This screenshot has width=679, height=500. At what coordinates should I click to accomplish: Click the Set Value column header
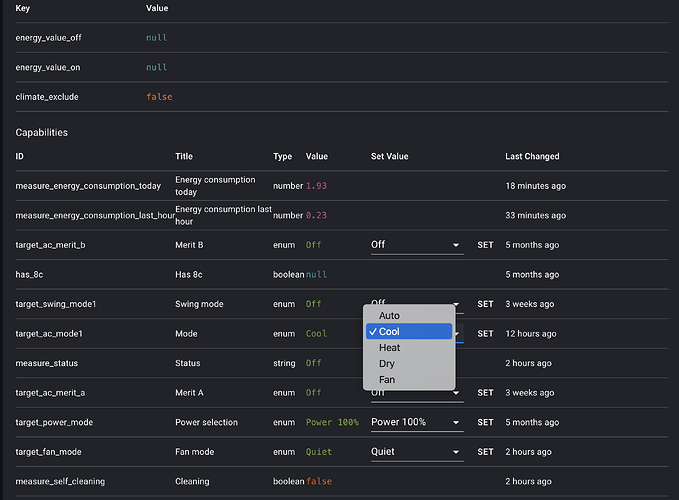tap(389, 157)
